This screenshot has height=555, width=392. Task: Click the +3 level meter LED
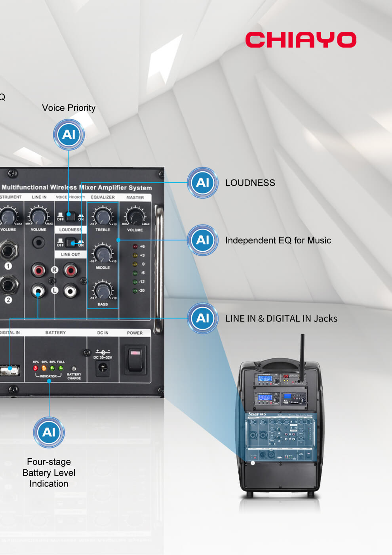[135, 255]
